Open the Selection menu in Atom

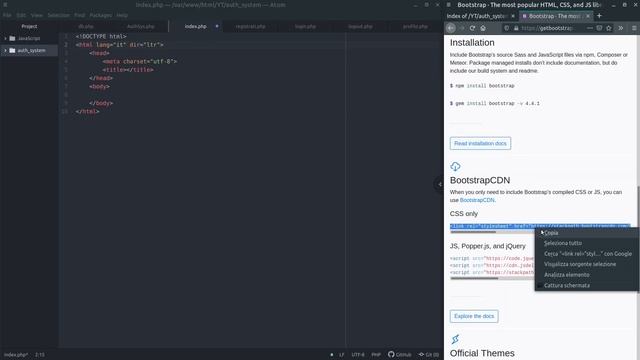pyautogui.click(x=58, y=15)
